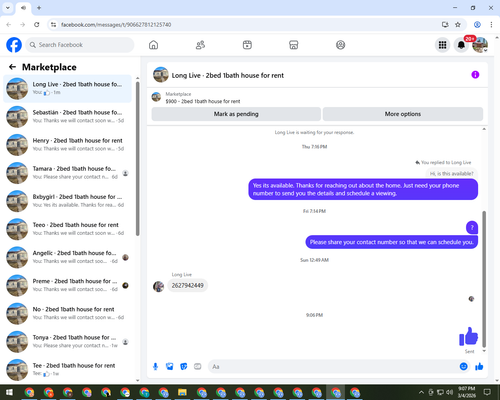Screen dimensions: 500x400
Task: Open the Home feed icon
Action: pos(153,45)
